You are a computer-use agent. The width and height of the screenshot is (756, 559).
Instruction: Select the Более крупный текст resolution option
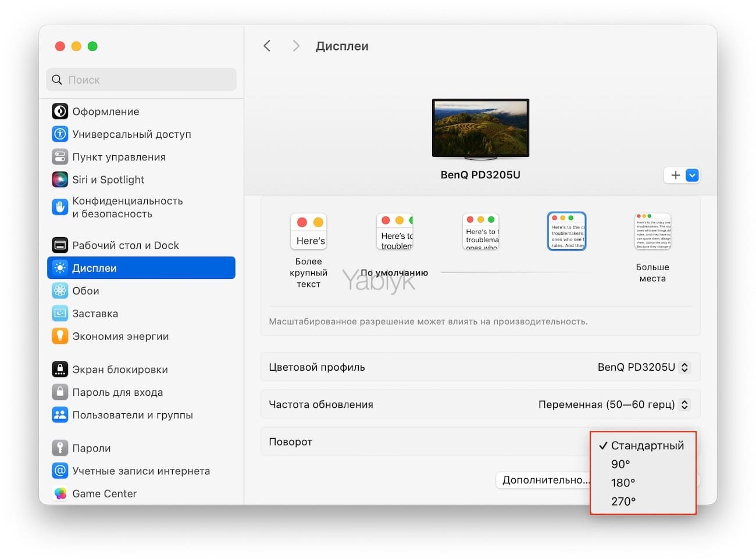[309, 231]
